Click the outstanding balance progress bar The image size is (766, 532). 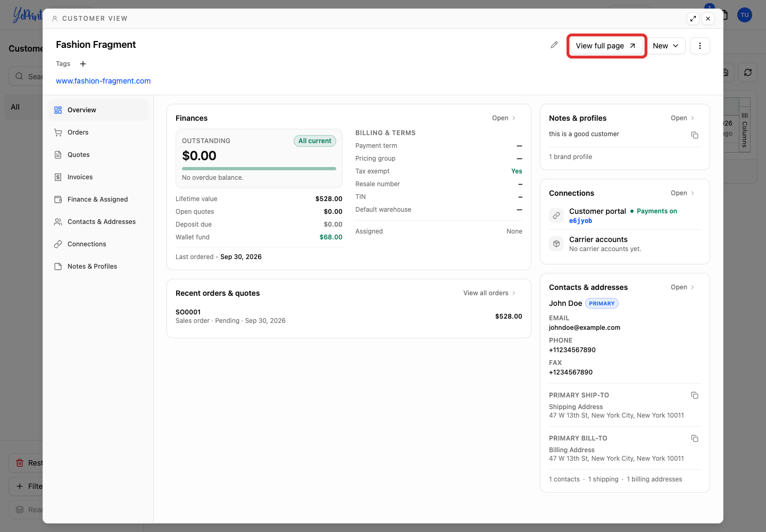click(x=259, y=169)
